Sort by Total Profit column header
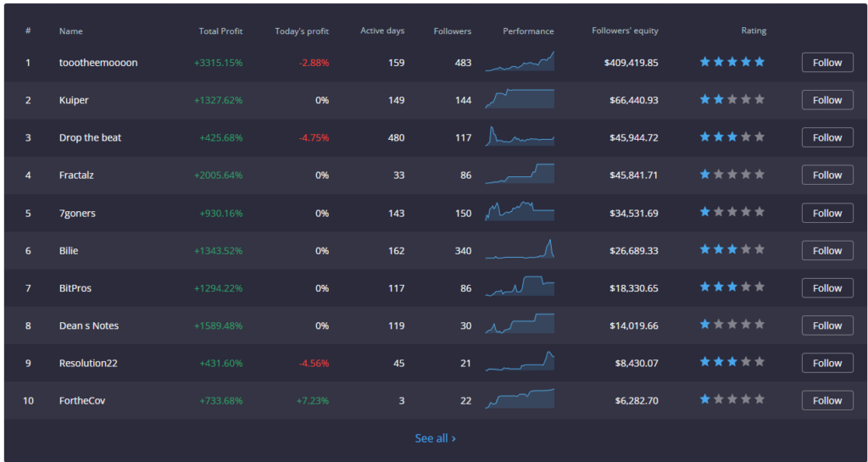Image resolution: width=868 pixels, height=462 pixels. point(220,31)
